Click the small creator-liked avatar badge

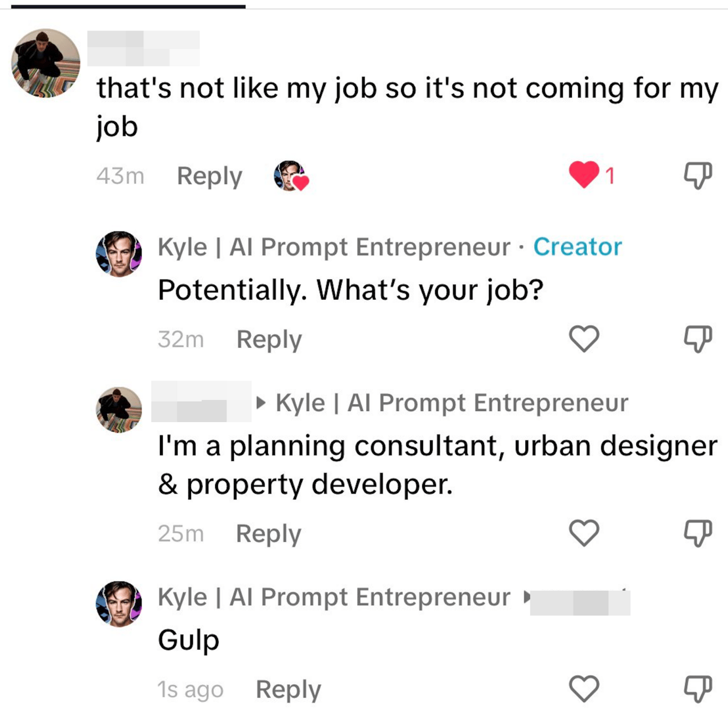[291, 176]
